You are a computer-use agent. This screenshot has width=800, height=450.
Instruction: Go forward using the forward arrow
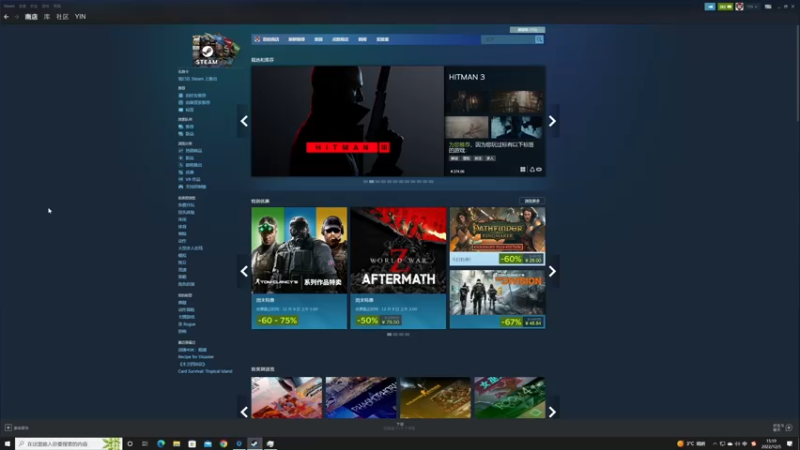tap(16, 17)
